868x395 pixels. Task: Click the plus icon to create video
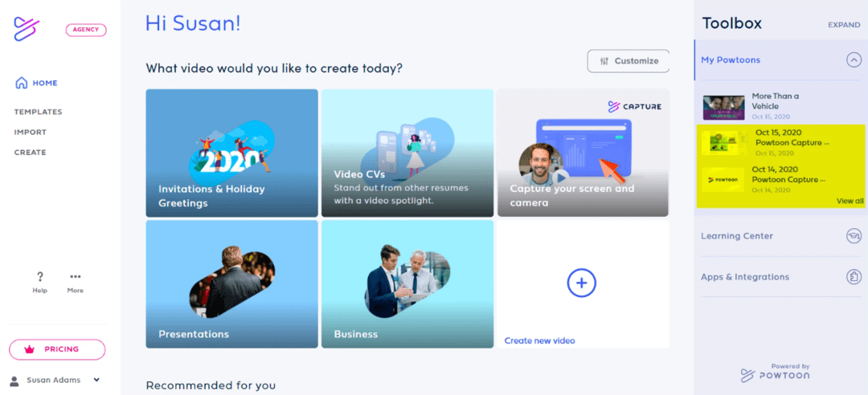click(581, 283)
